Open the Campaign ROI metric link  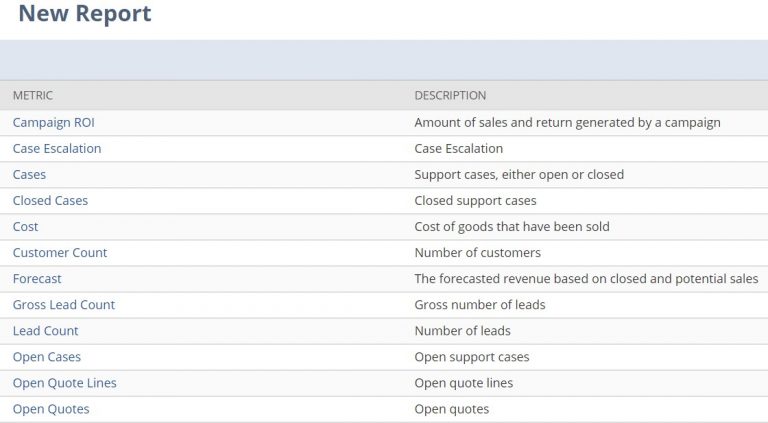click(x=53, y=122)
